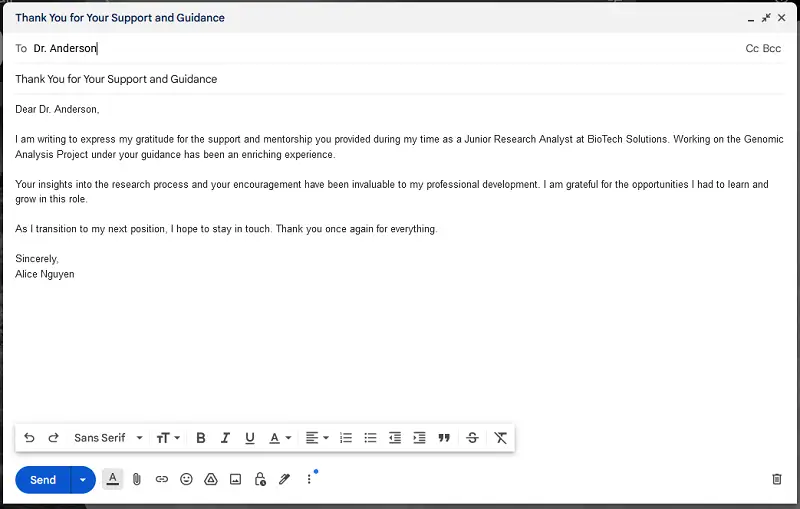Toggle strikethrough formatting
The image size is (800, 509).
point(472,438)
